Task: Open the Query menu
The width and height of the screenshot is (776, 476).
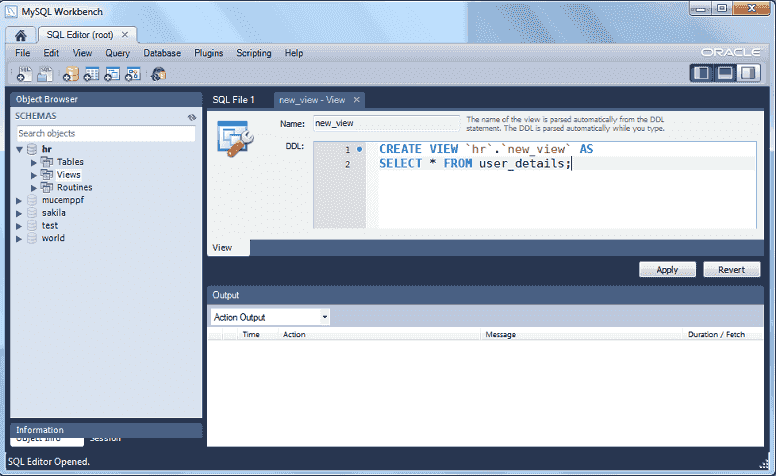Action: (x=117, y=53)
